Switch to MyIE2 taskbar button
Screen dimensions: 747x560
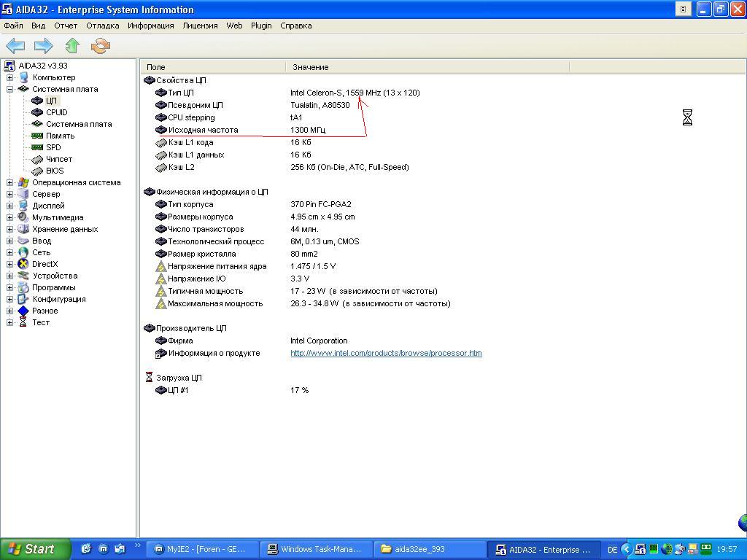(202, 550)
